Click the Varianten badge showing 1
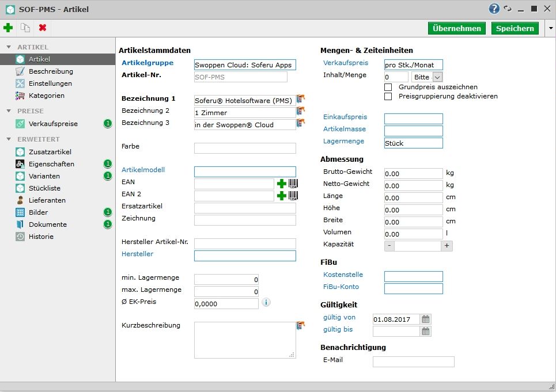Viewport: 556px width, 392px height. click(x=107, y=176)
